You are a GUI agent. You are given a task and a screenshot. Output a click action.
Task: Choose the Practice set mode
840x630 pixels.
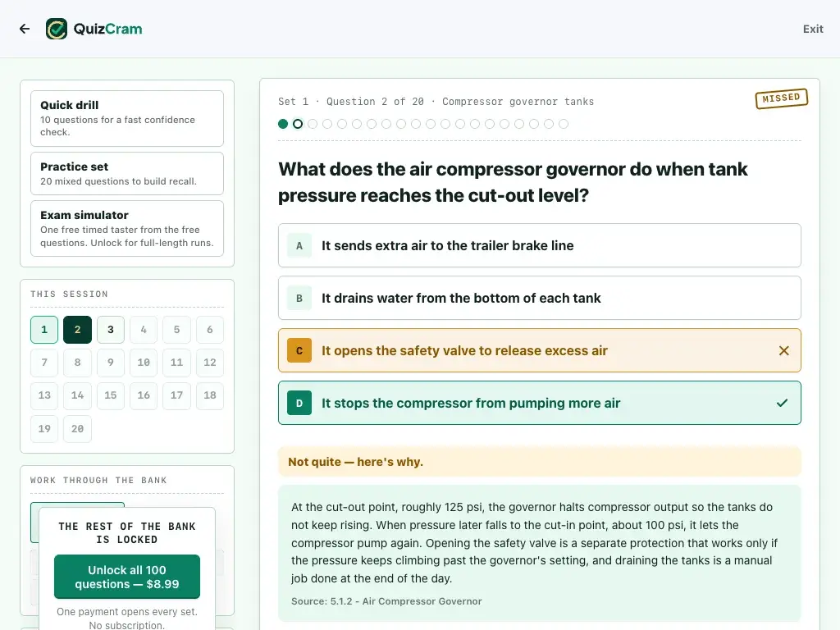127,174
